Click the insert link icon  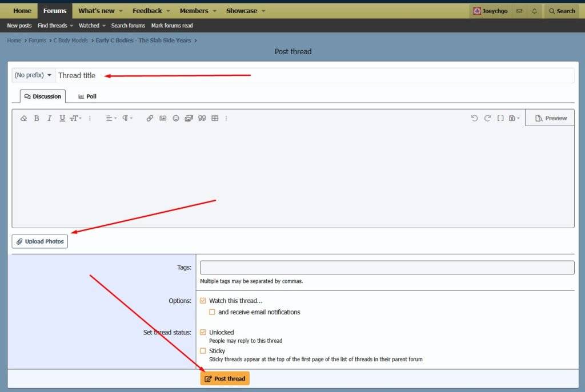[150, 119]
